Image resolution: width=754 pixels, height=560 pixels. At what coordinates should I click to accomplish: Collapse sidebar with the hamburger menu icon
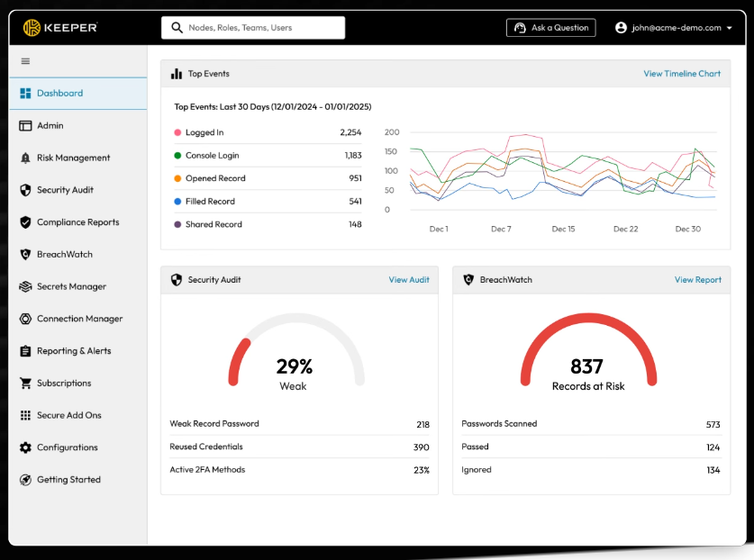click(x=25, y=61)
